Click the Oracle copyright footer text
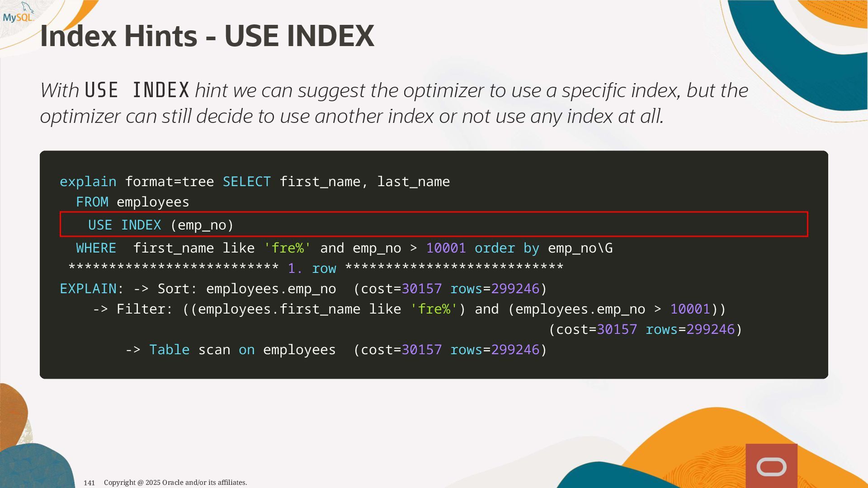 175,483
